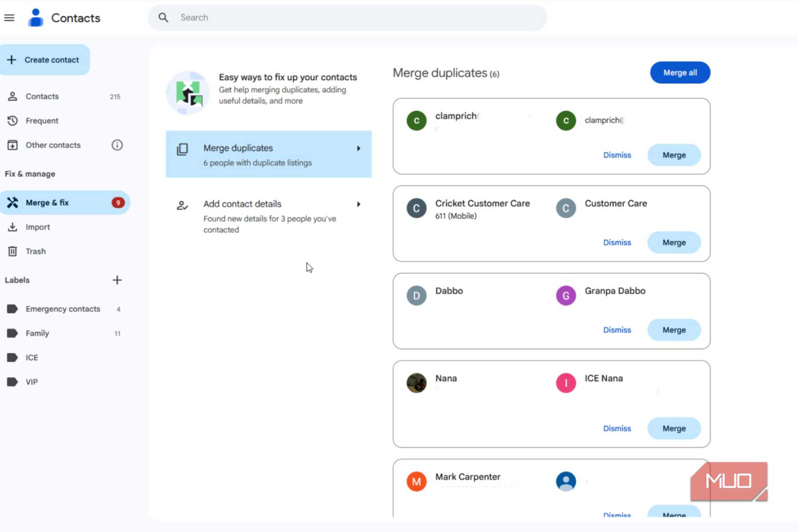The width and height of the screenshot is (798, 532).
Task: Click the blue default person avatar
Action: 566,482
